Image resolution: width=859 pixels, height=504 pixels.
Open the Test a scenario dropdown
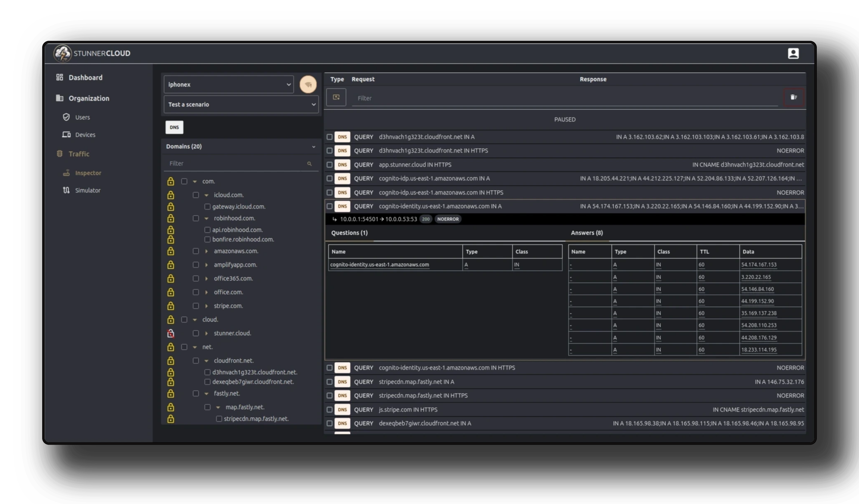[241, 104]
